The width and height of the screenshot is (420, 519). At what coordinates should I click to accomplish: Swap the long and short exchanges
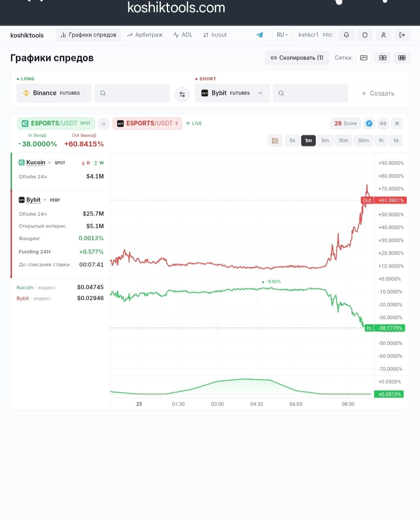[x=182, y=94]
